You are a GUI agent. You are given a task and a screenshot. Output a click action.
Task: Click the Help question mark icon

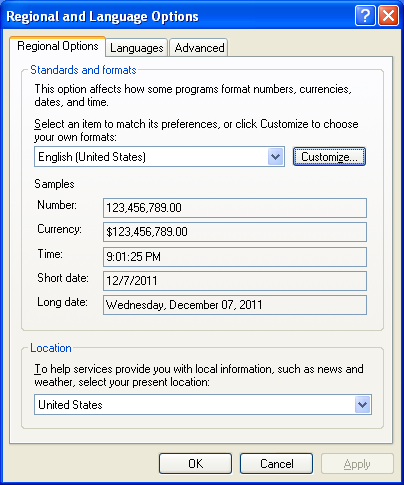click(365, 15)
